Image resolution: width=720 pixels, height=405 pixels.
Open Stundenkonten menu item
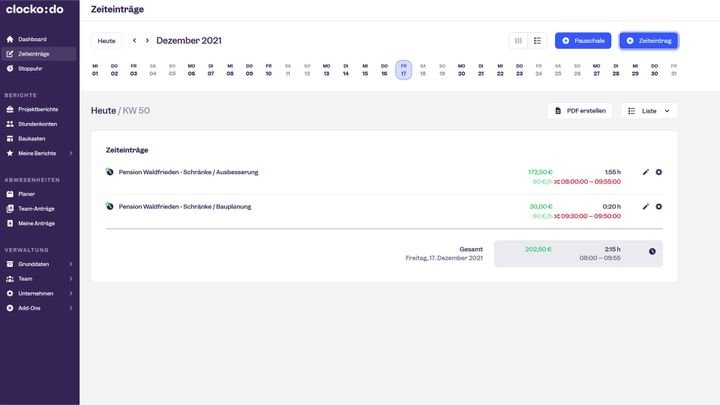point(39,124)
